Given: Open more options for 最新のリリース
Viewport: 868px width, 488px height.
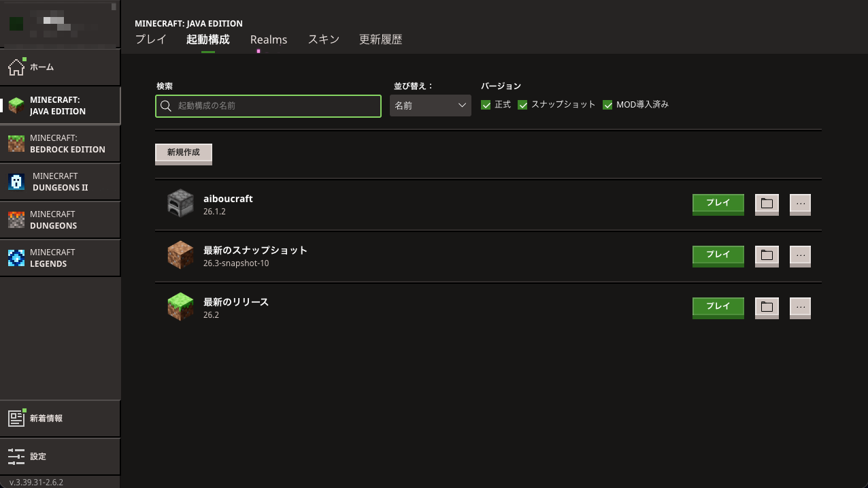Looking at the screenshot, I should click(x=800, y=307).
